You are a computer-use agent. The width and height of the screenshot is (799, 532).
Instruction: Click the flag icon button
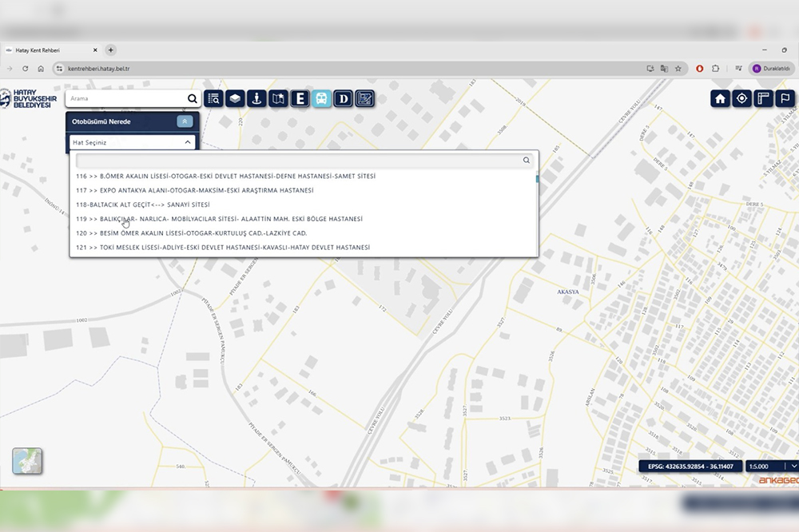pyautogui.click(x=785, y=99)
